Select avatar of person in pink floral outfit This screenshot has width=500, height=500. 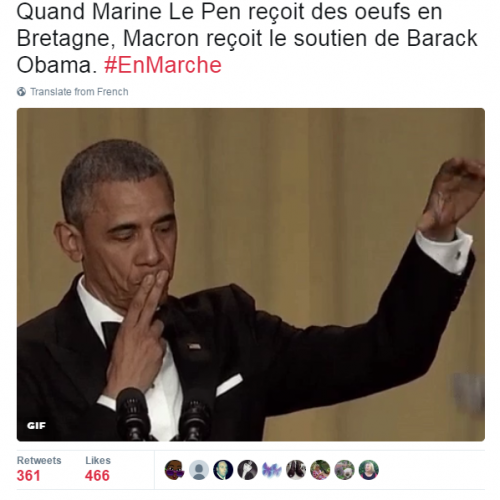[x=320, y=470]
